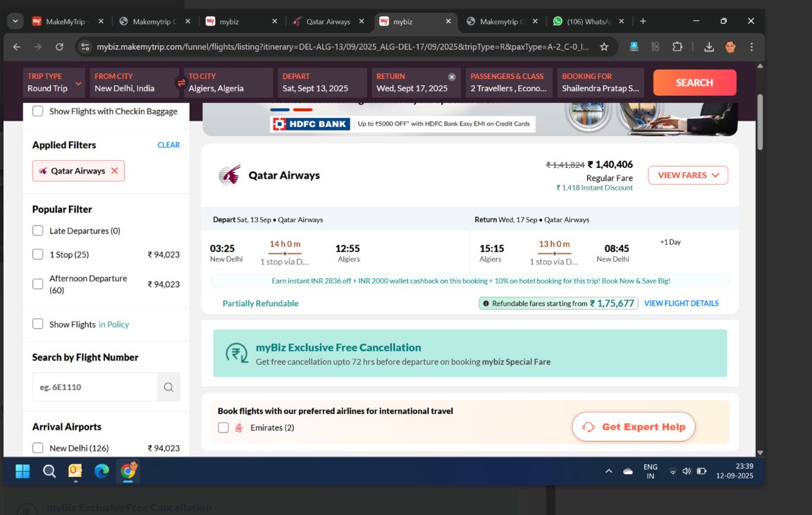The image size is (812, 515).
Task: Click the ENG IN language indicator
Action: point(651,471)
